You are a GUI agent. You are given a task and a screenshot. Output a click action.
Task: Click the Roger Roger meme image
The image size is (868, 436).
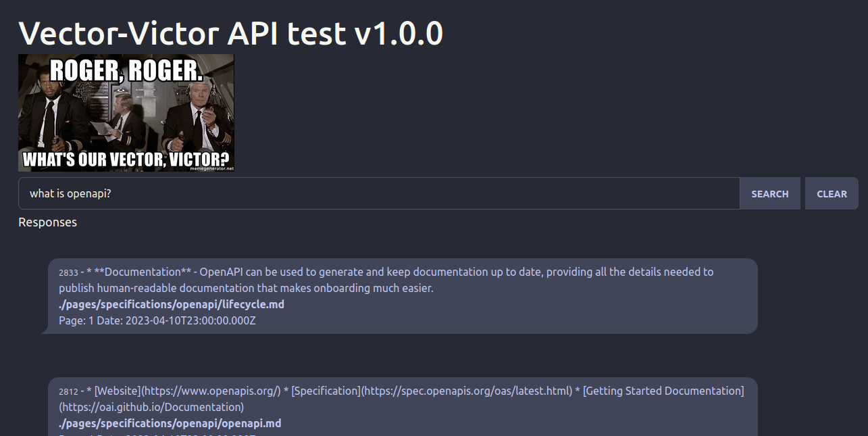[126, 113]
